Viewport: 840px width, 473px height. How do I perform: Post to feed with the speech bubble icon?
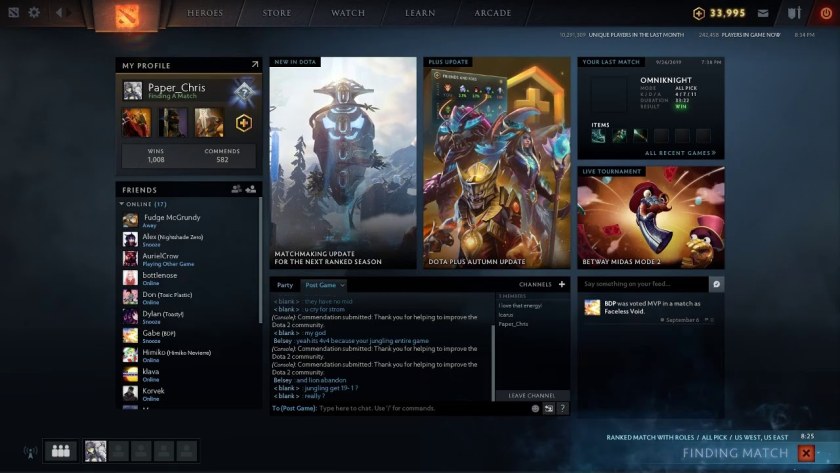coord(716,284)
